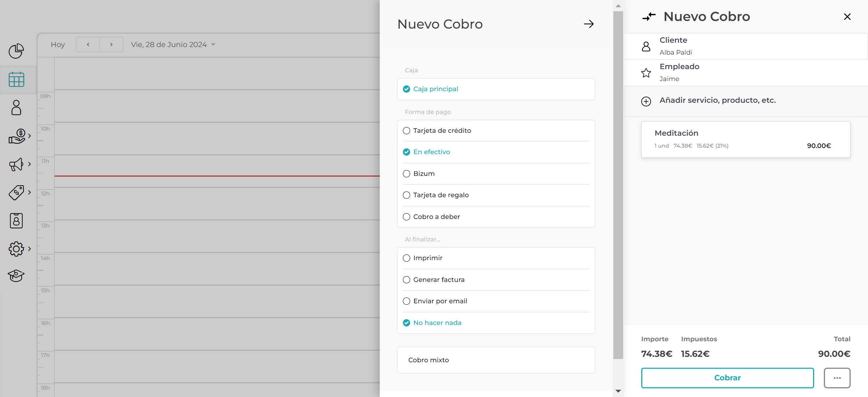Screen dimensions: 868x397
Task: Open the Meditación service line item
Action: coord(745,139)
